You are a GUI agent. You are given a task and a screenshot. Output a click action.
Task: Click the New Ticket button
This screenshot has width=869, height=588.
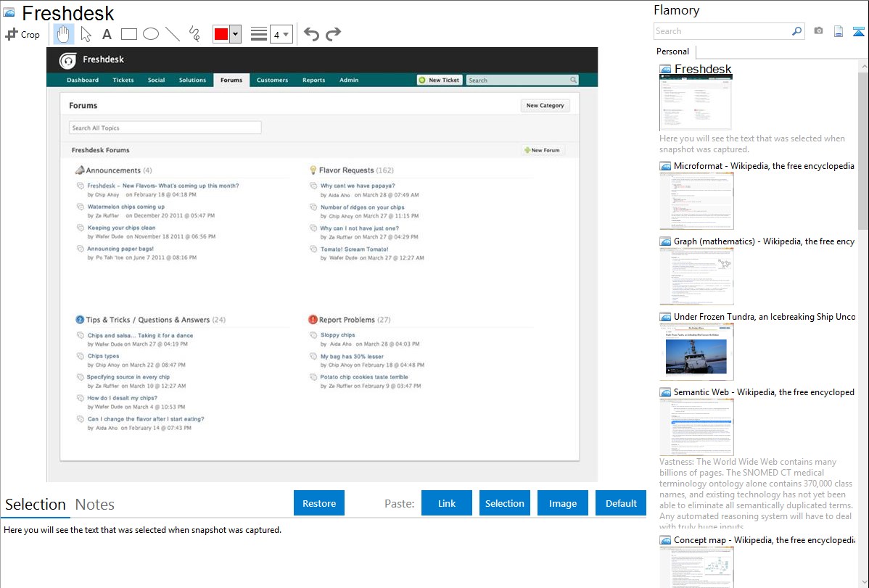[x=440, y=80]
